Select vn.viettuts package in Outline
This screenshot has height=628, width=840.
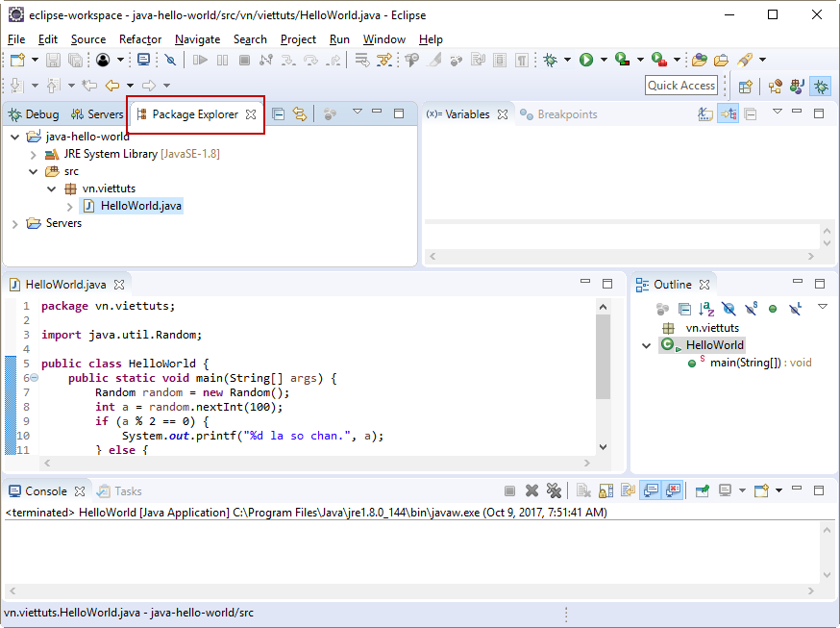click(x=701, y=328)
